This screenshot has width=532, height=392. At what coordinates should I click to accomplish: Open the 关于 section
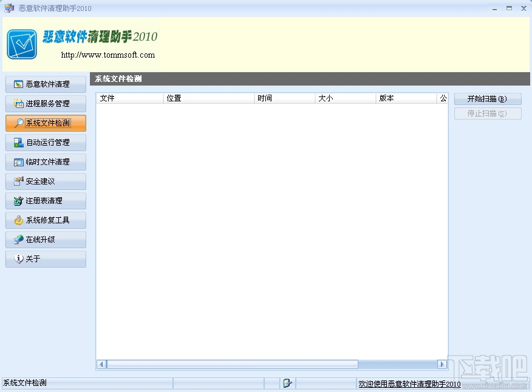(46, 259)
